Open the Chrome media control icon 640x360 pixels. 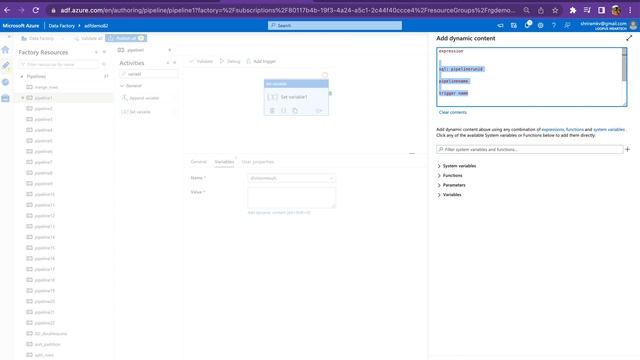pos(587,10)
